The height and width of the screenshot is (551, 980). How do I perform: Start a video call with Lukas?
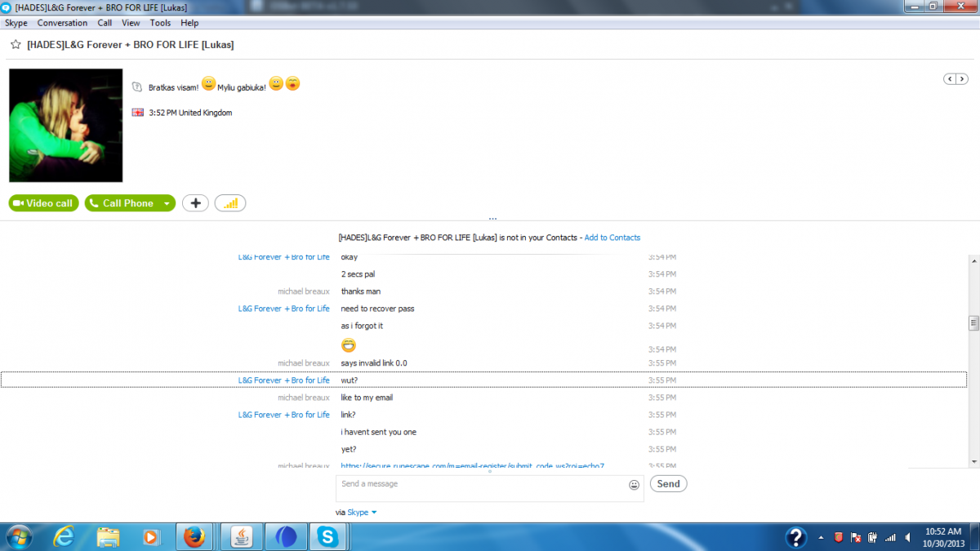44,203
